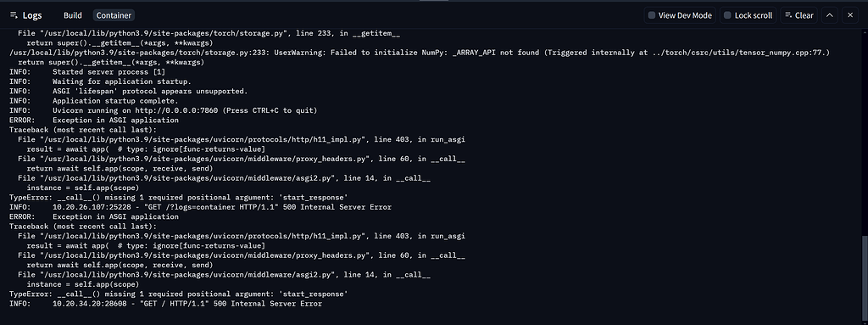
Task: Close the logs panel with the X
Action: pos(850,15)
